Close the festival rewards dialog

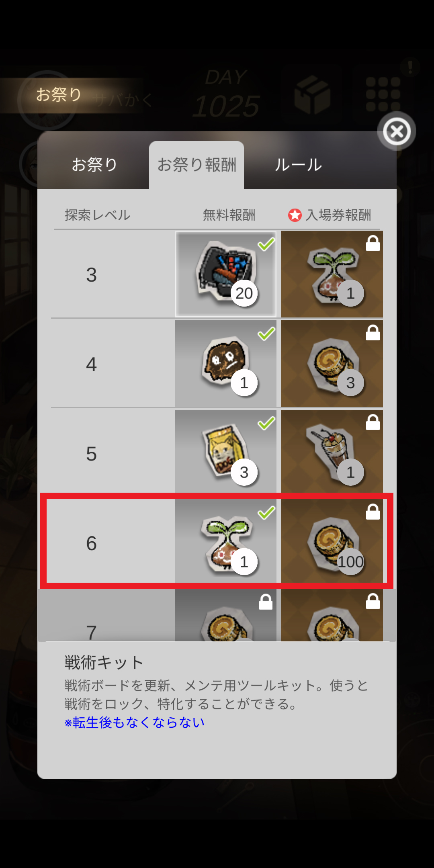click(397, 131)
